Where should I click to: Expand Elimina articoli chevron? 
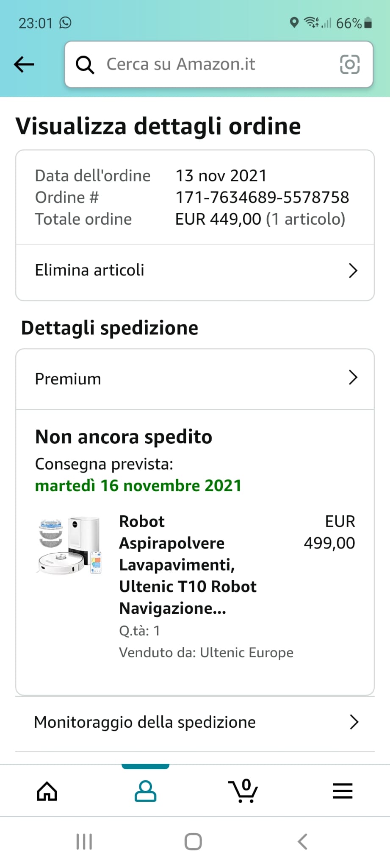click(x=353, y=270)
